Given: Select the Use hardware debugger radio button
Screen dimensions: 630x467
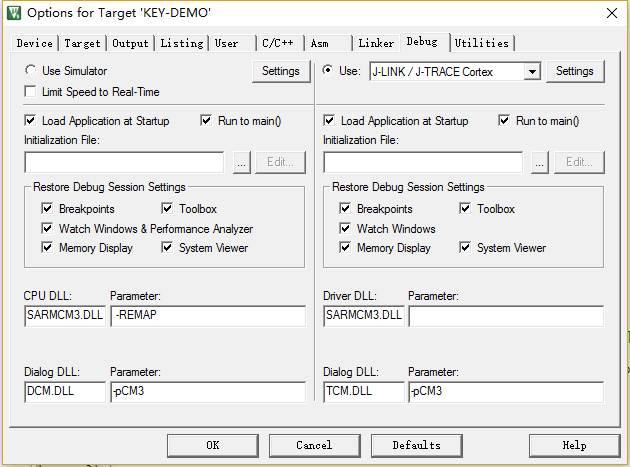Looking at the screenshot, I should pyautogui.click(x=328, y=70).
